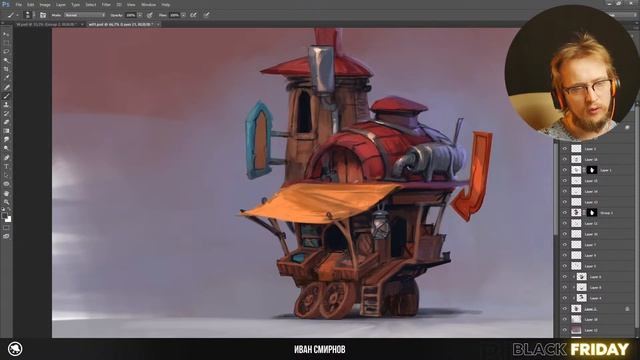Toggle pressure for opacity in options bar
640x360 pixels.
pyautogui.click(x=150, y=15)
